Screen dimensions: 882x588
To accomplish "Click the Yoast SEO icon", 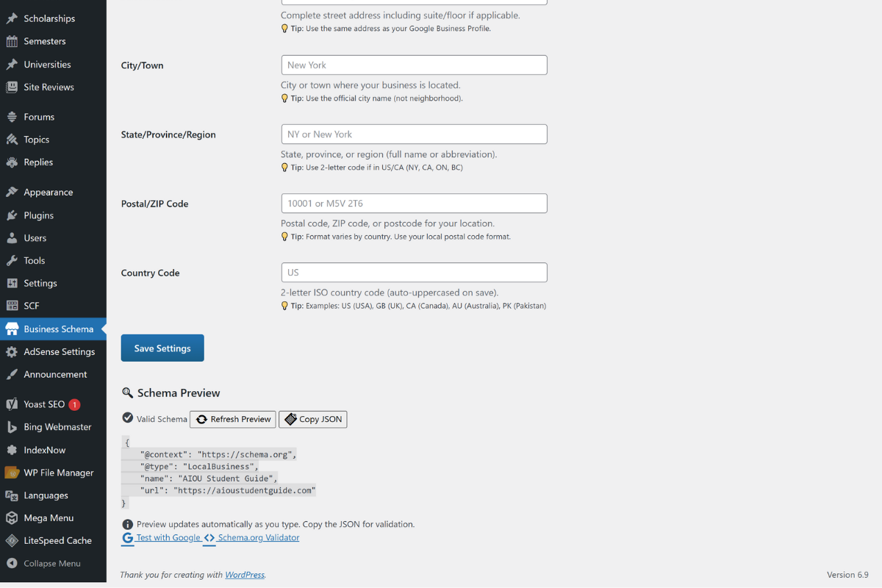I will [x=12, y=404].
